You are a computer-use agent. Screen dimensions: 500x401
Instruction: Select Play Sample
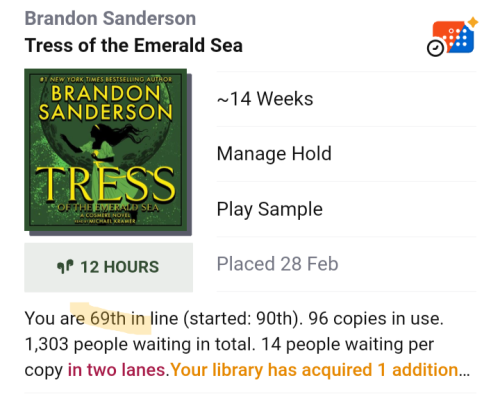click(346, 209)
